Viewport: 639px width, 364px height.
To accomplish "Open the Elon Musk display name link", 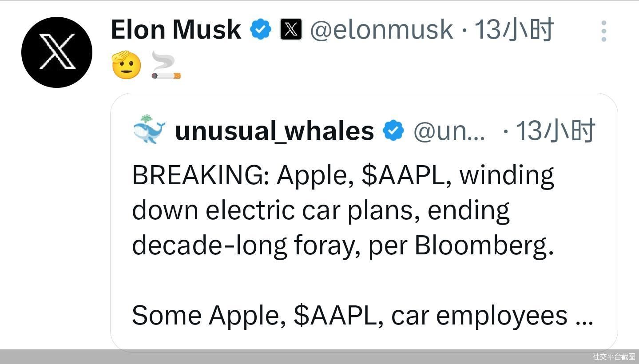I will [176, 30].
